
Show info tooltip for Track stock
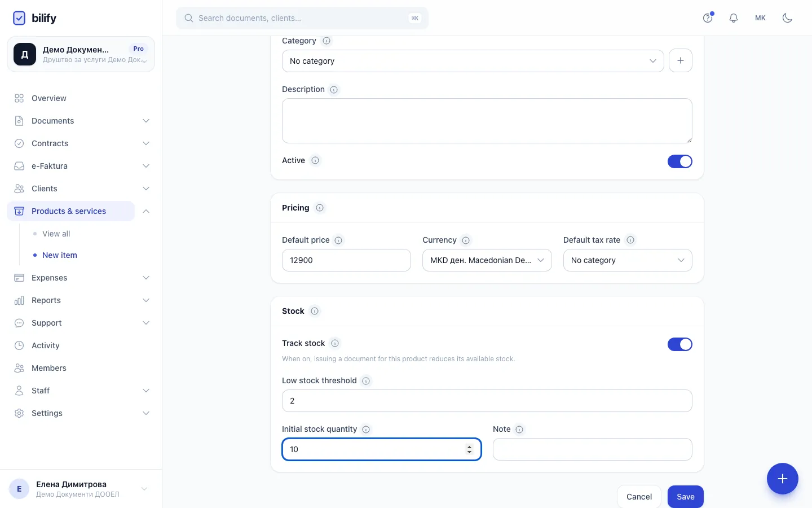coord(335,343)
